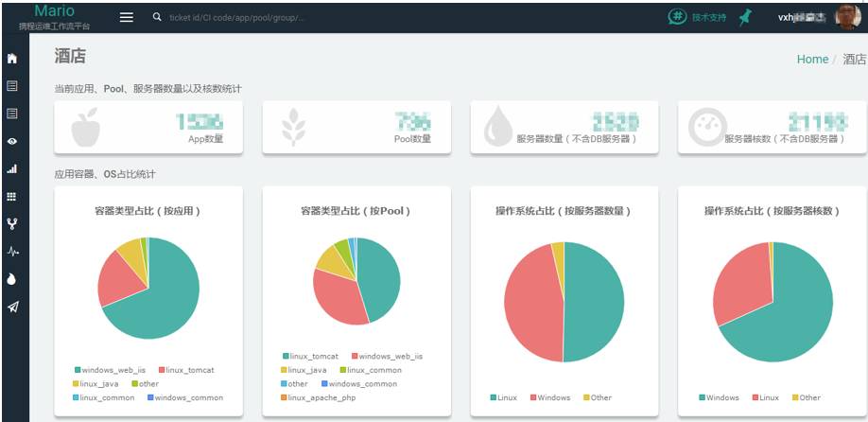Viewport: 868px width, 422px height.
Task: Open the second list icon in the sidebar
Action: [x=12, y=114]
